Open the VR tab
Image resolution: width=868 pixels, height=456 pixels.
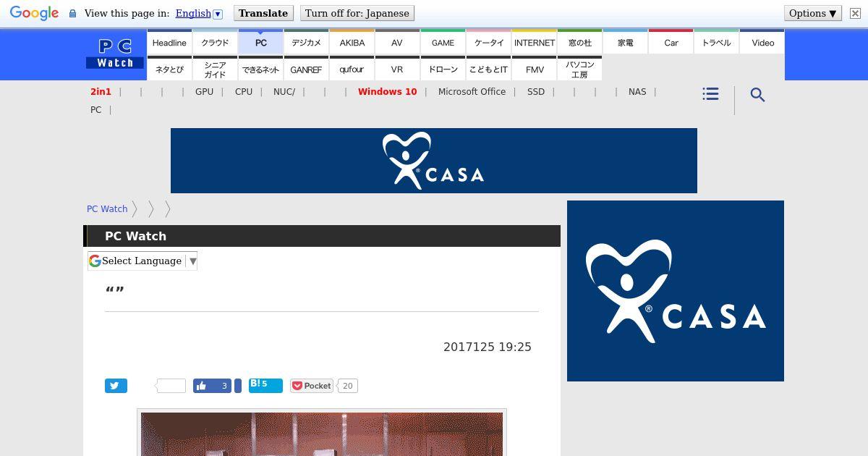pos(397,69)
